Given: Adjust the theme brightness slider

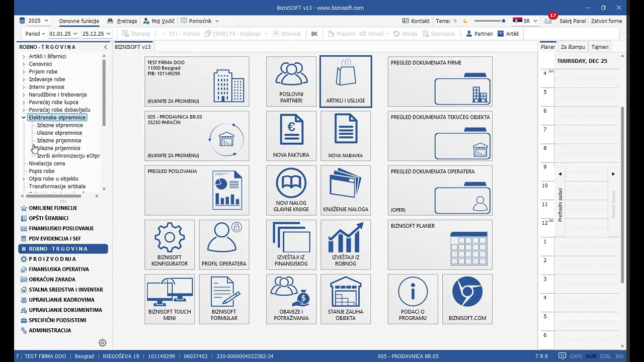Looking at the screenshot, I should tap(490, 21).
